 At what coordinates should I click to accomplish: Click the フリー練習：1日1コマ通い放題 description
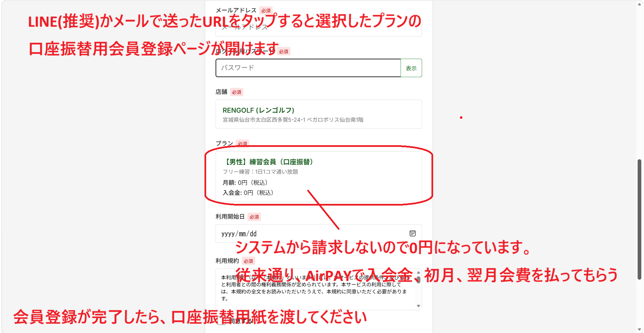tap(260, 172)
